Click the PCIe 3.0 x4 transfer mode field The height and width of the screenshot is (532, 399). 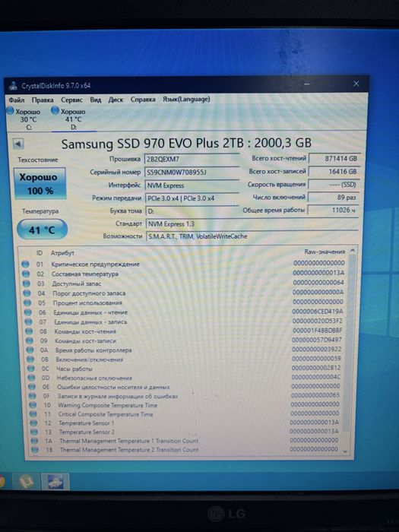192,198
